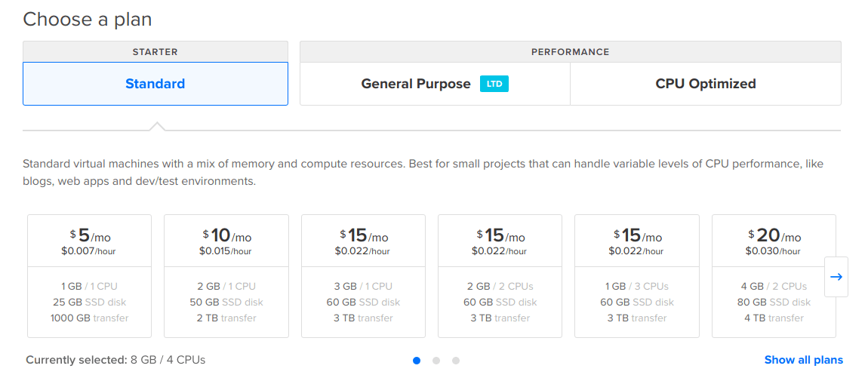Click the STARTER category header
This screenshot has height=384, width=868.
pyautogui.click(x=155, y=52)
